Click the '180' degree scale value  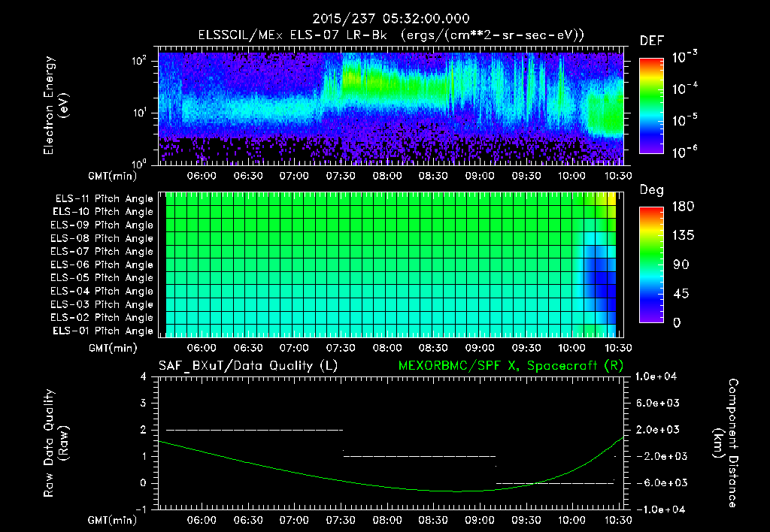(683, 207)
